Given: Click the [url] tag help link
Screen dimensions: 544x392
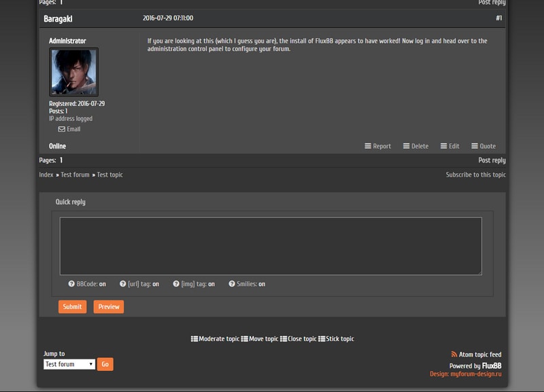Looking at the screenshot, I should pyautogui.click(x=139, y=284).
